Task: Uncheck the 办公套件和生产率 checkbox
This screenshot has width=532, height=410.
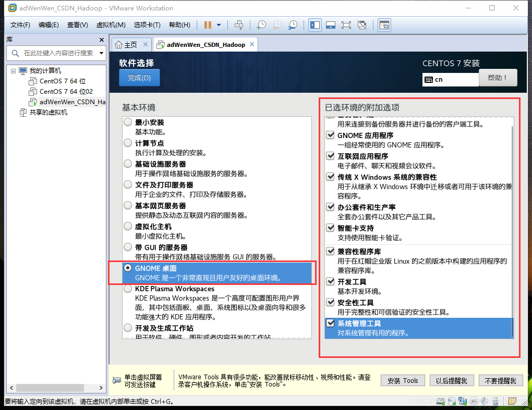Action: (330, 207)
